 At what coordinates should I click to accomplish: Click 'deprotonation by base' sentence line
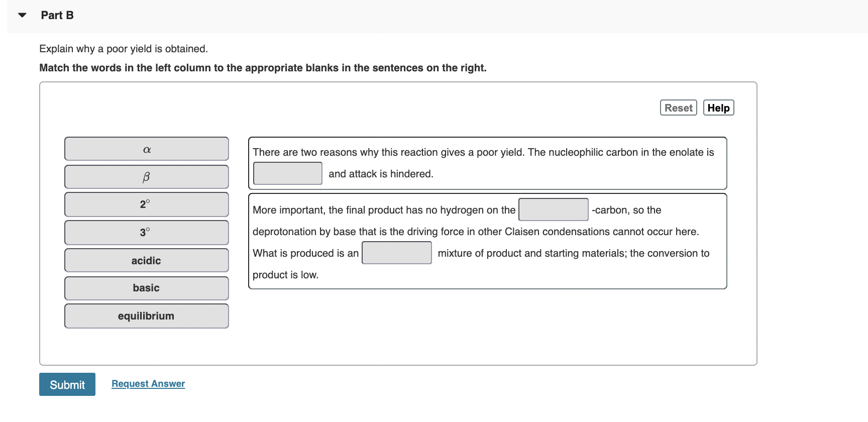point(476,232)
